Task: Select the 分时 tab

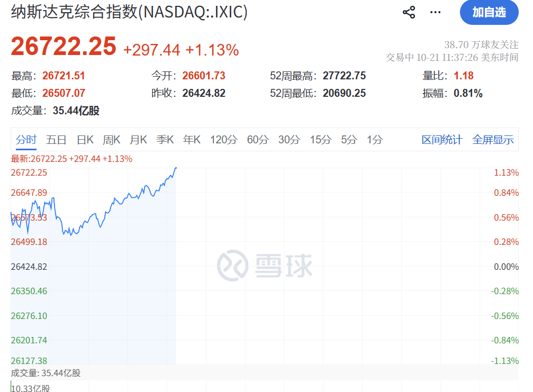Action: pyautogui.click(x=26, y=140)
